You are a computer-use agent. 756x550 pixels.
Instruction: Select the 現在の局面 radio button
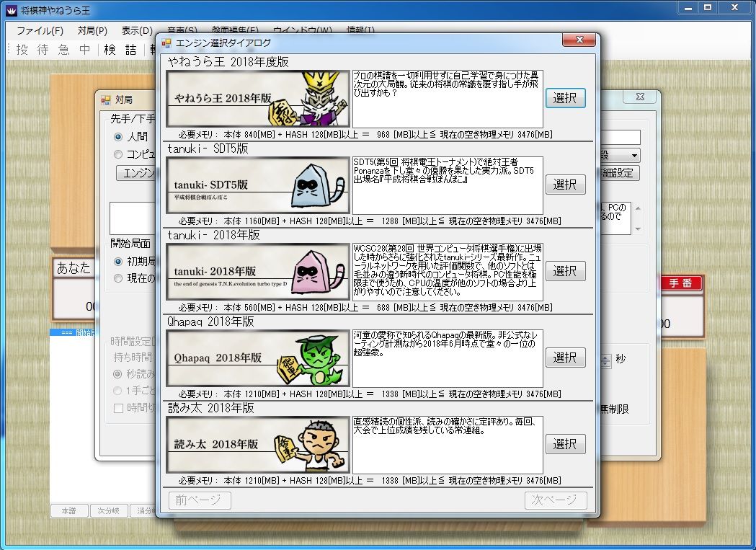coord(117,278)
